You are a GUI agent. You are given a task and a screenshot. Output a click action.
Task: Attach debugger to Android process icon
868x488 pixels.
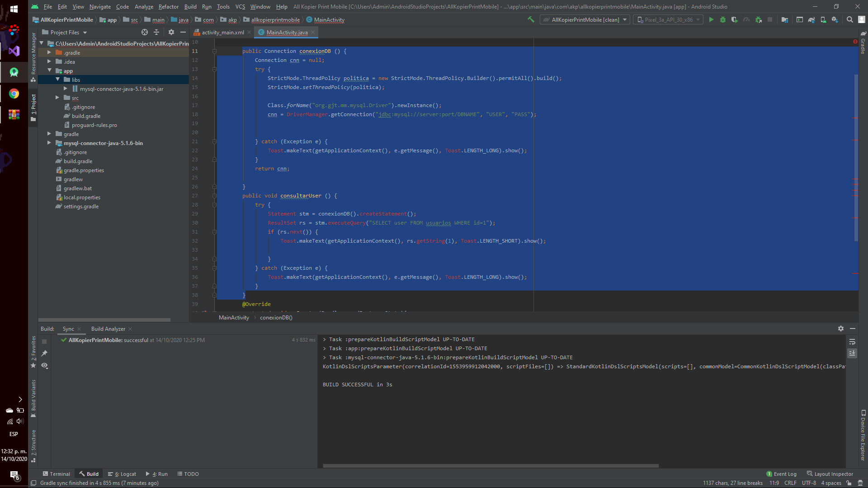[x=759, y=19]
